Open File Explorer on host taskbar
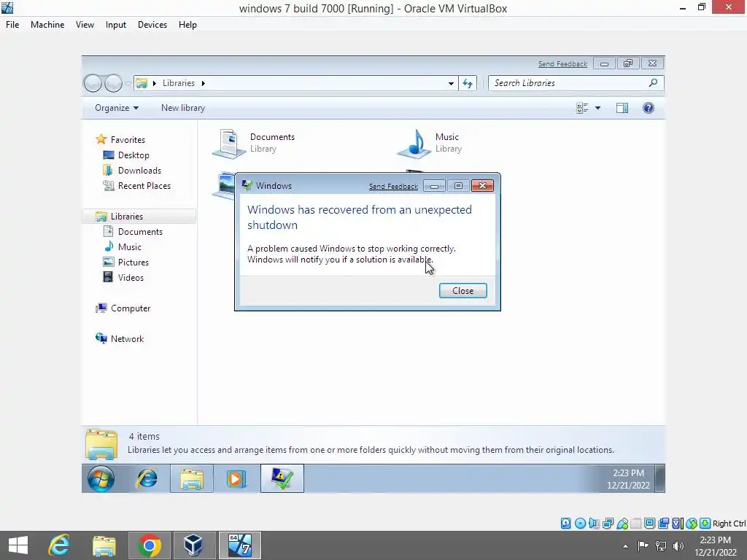The image size is (747, 560). point(104,545)
